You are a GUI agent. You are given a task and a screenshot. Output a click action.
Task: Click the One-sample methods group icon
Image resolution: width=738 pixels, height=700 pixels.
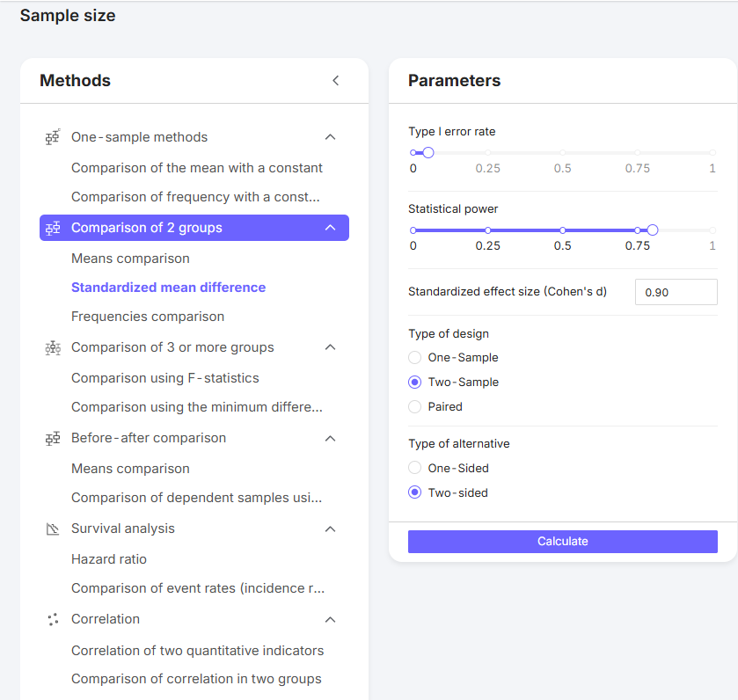coord(53,137)
